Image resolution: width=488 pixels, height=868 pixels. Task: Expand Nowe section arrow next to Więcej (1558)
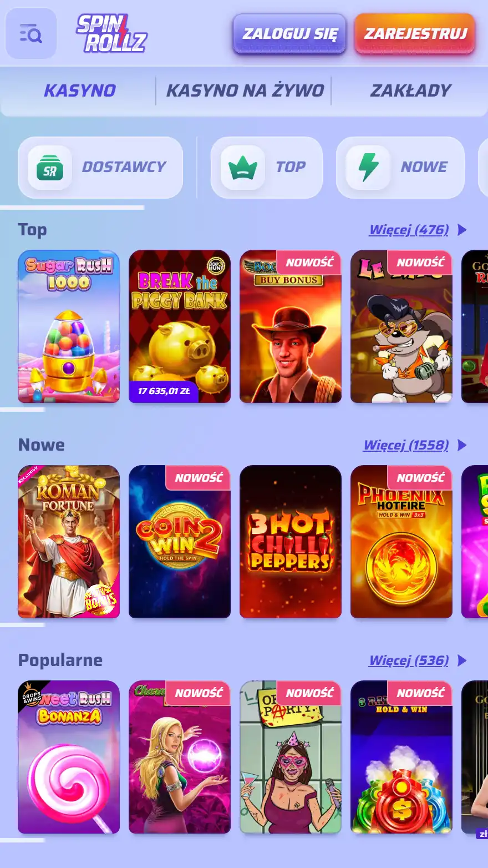coord(462,445)
